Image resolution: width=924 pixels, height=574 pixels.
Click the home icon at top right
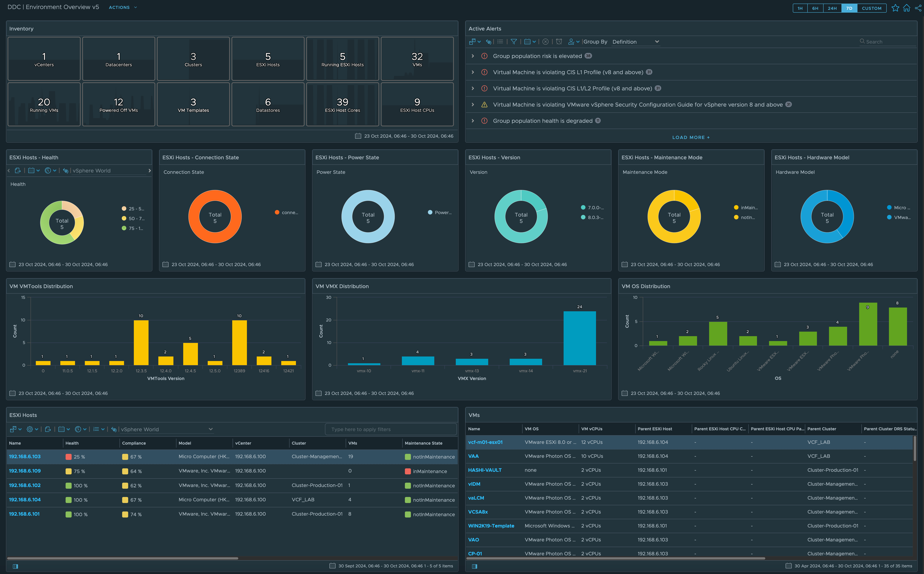(x=906, y=8)
